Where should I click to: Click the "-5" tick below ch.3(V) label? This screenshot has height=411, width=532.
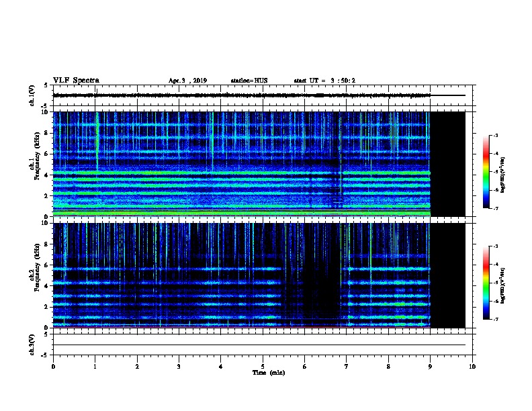pos(45,355)
